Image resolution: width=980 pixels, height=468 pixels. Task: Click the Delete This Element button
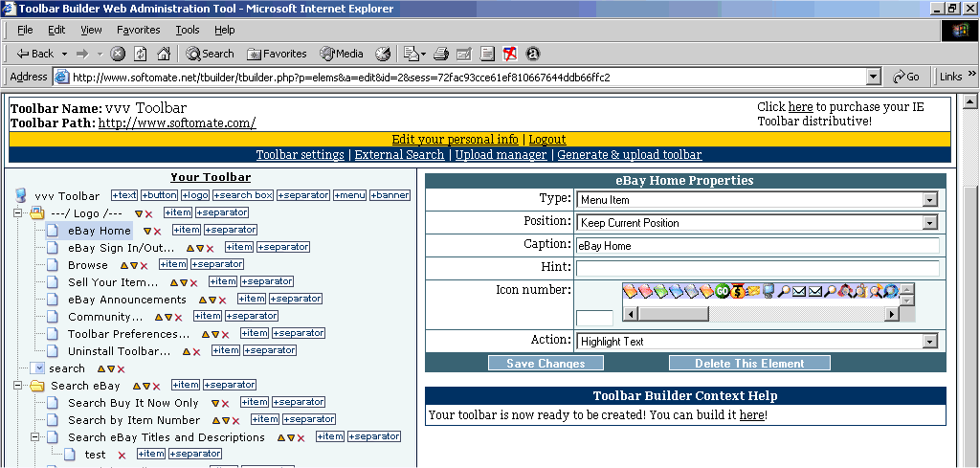coord(749,363)
